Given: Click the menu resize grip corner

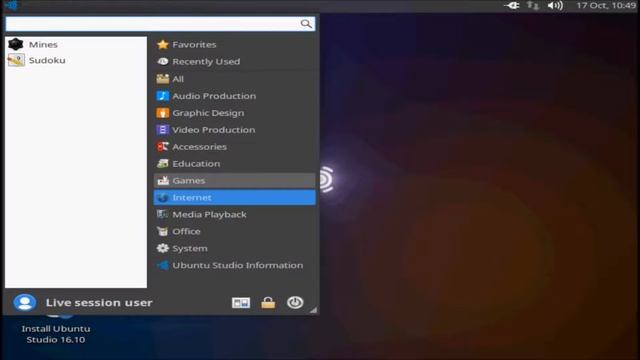Looking at the screenshot, I should tap(313, 310).
